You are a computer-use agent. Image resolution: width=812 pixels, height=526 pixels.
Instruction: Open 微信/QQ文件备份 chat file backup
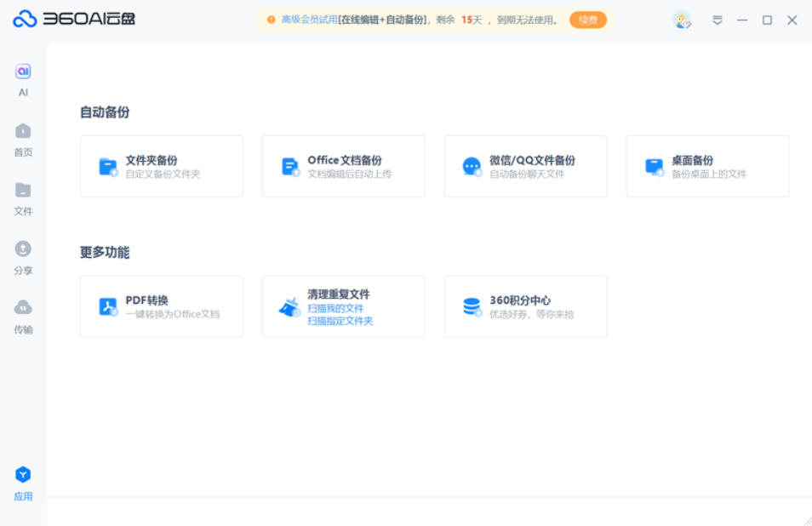pos(525,166)
